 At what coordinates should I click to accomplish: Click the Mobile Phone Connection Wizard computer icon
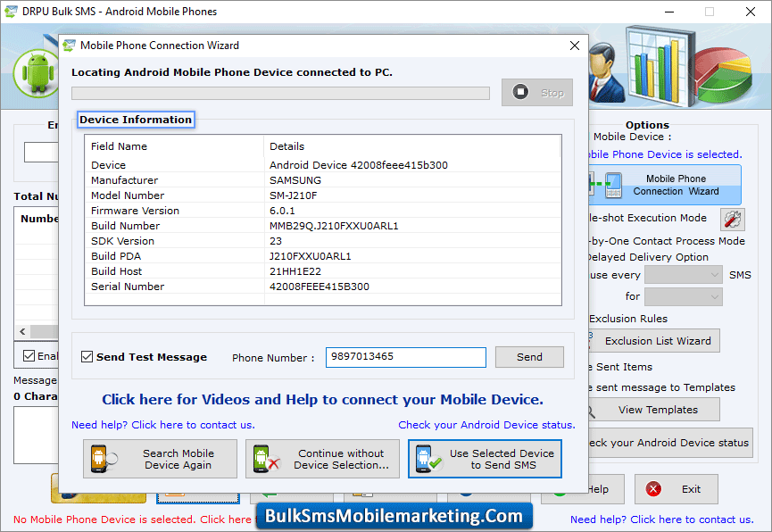click(x=606, y=185)
